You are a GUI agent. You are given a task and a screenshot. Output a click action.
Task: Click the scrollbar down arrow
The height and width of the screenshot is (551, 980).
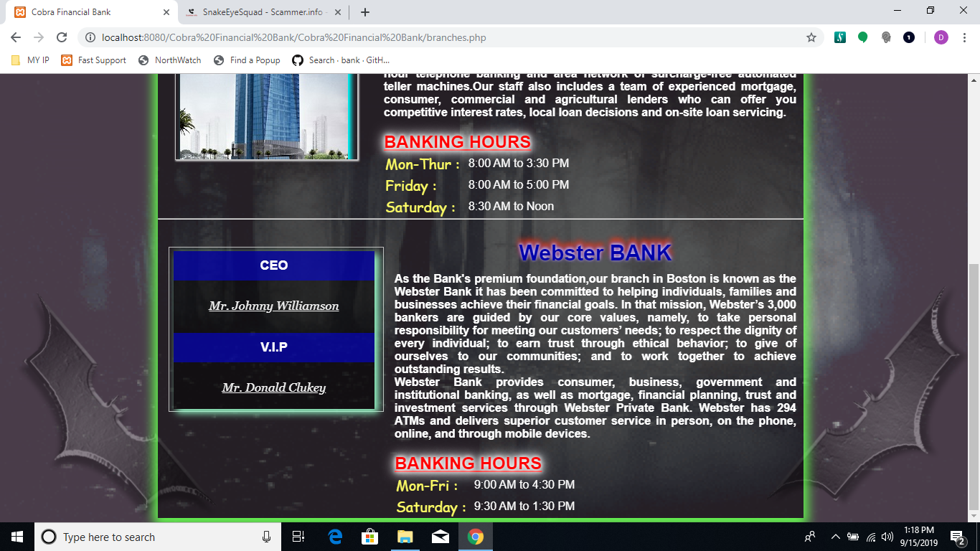pos(974,516)
